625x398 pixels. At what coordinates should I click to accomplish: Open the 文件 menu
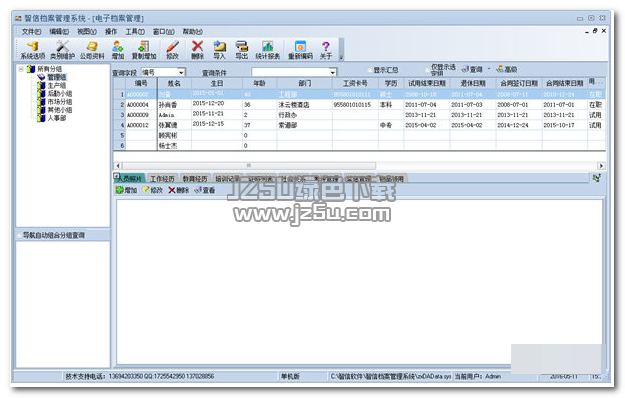(31, 31)
